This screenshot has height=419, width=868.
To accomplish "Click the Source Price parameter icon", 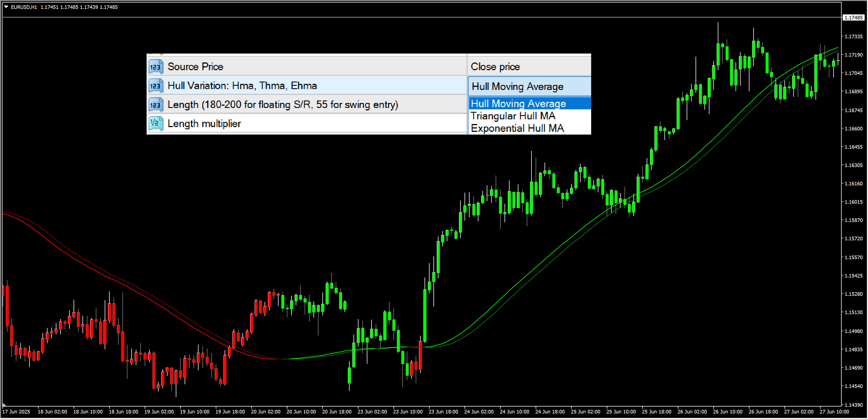I will tap(156, 67).
